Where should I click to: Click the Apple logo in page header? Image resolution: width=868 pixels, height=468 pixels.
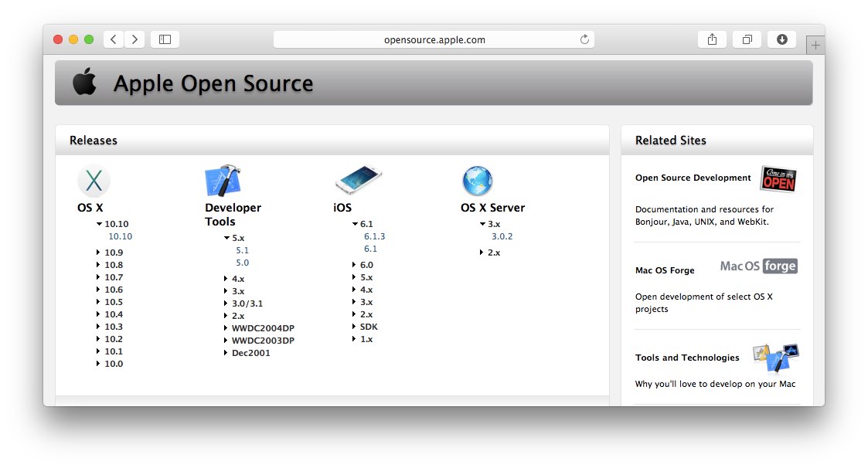pos(85,81)
